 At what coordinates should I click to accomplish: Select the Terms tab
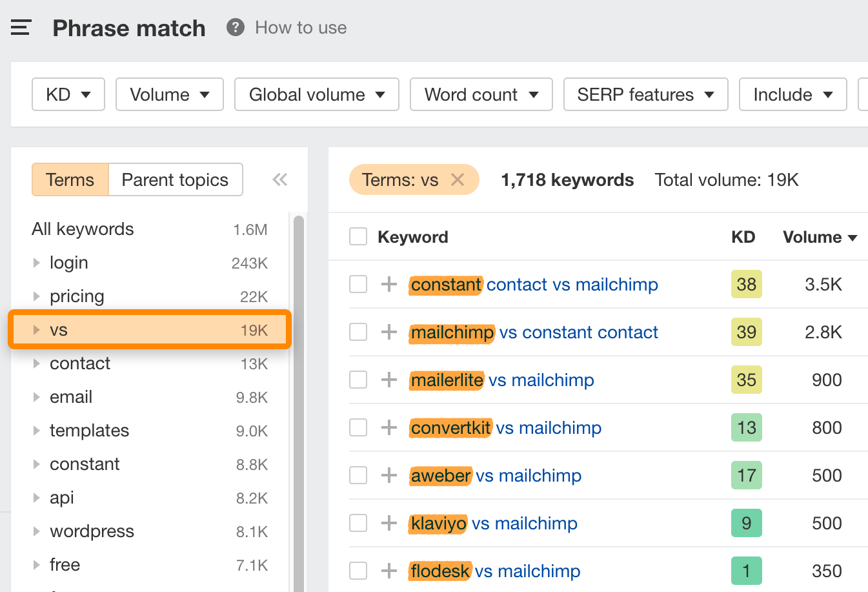click(x=70, y=179)
